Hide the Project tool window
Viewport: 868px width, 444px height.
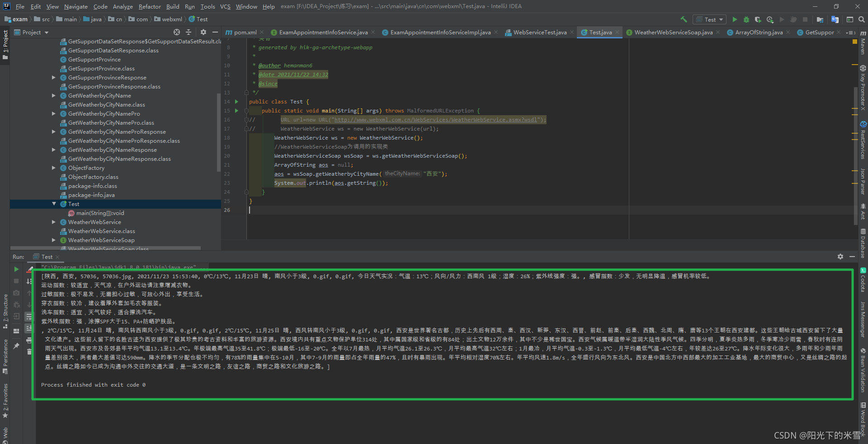click(215, 32)
